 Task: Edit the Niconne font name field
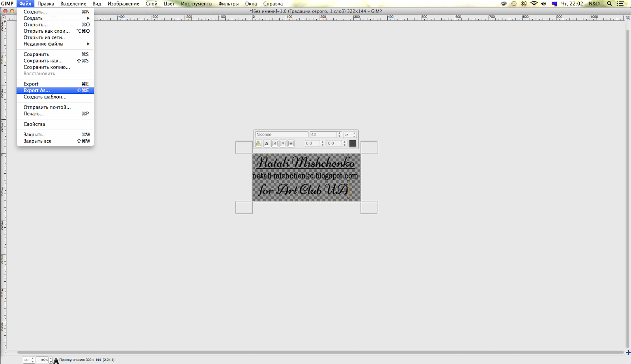[x=282, y=134]
